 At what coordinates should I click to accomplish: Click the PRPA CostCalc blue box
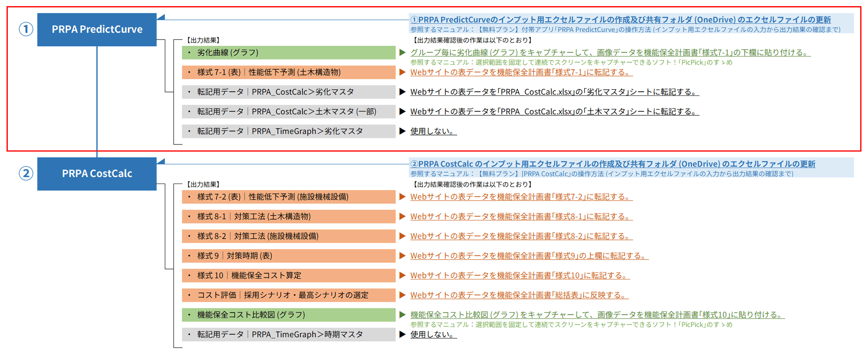(97, 174)
